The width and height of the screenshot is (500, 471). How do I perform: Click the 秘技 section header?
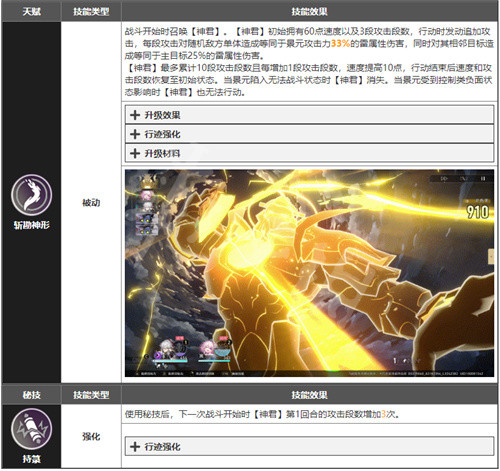pos(31,395)
